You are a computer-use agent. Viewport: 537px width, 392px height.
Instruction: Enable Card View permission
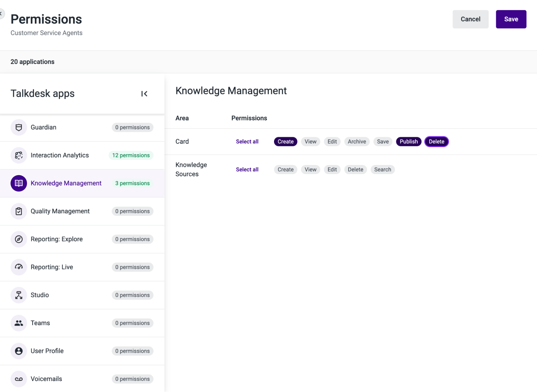click(311, 142)
